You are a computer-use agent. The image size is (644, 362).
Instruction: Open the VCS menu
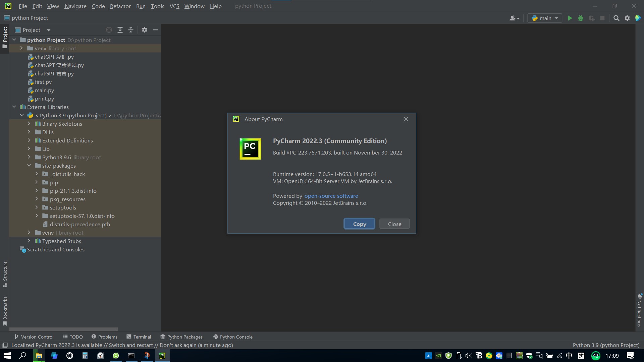[174, 6]
